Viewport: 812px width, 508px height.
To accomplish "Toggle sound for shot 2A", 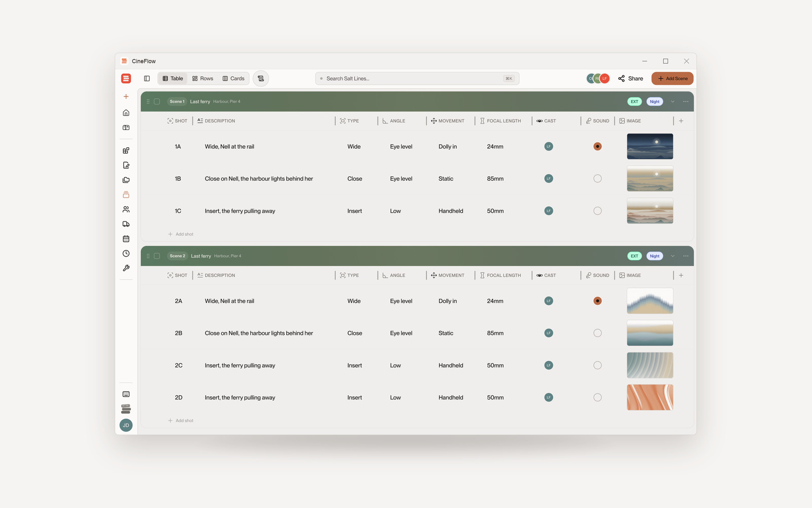I will (x=597, y=301).
